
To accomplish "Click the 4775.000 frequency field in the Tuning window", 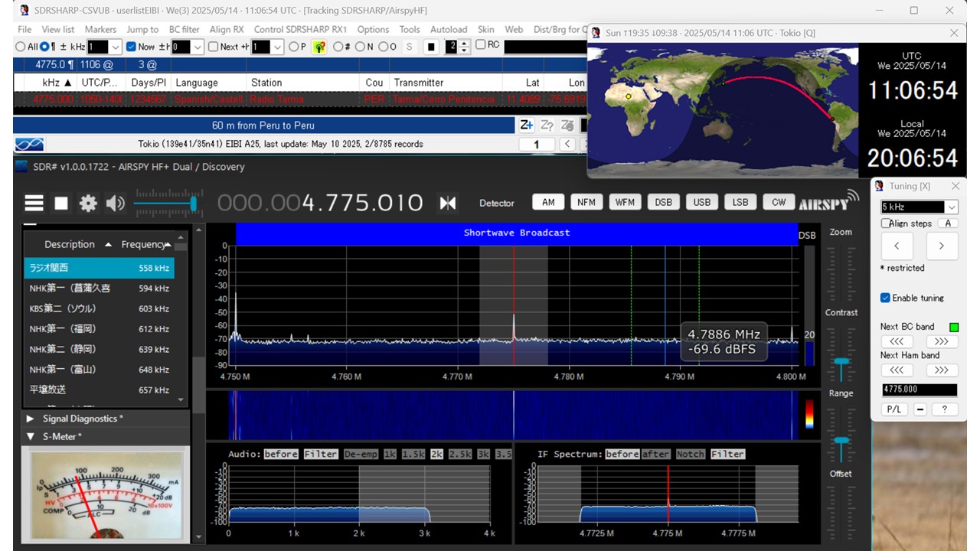I will click(x=919, y=390).
